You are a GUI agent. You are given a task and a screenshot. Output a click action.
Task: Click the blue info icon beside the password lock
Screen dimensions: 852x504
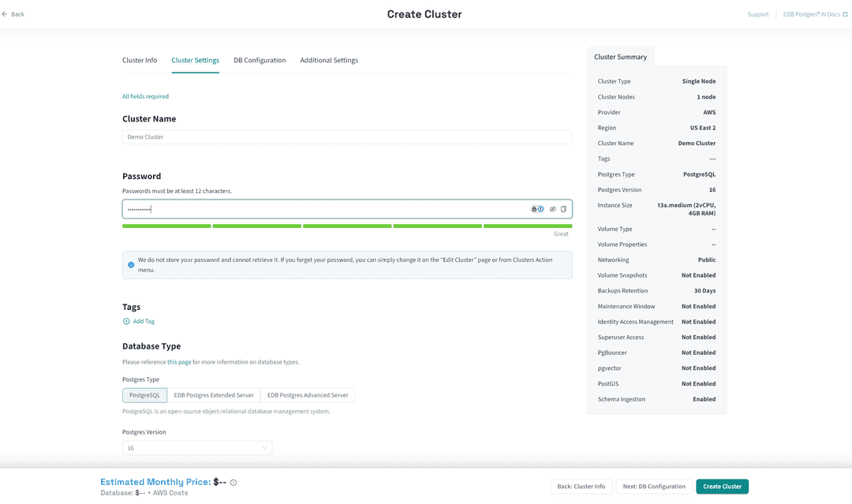point(540,208)
